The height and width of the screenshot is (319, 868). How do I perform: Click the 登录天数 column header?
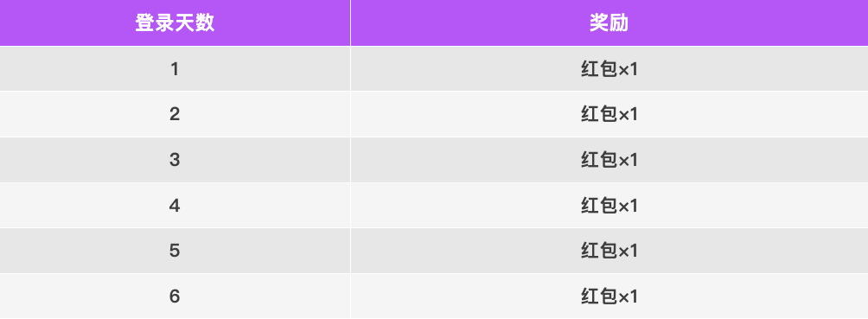(x=175, y=22)
